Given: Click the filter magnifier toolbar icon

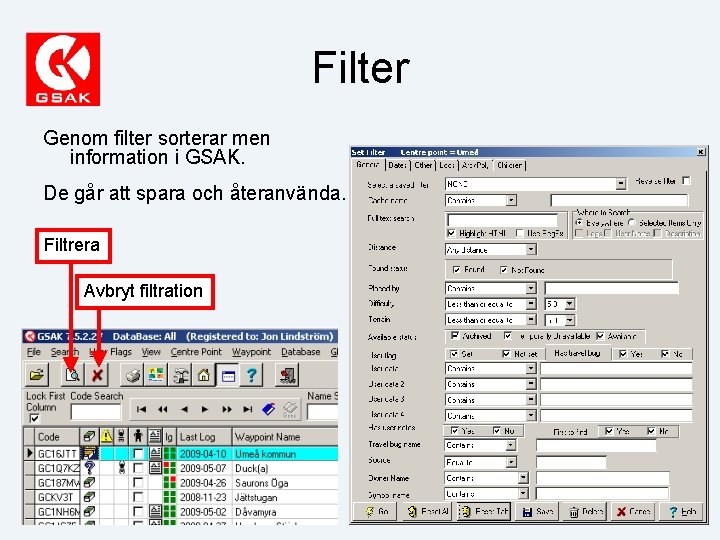Looking at the screenshot, I should [72, 375].
